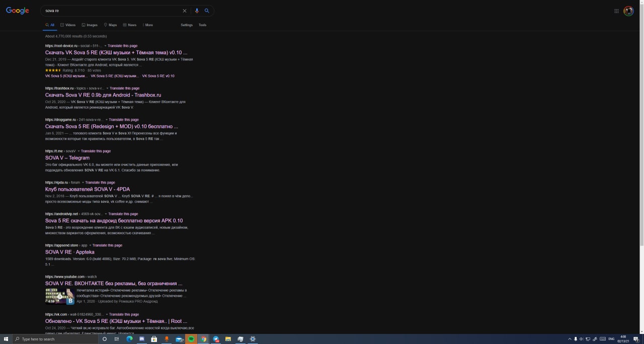Click the Google logo
The image size is (644, 344).
tap(18, 11)
